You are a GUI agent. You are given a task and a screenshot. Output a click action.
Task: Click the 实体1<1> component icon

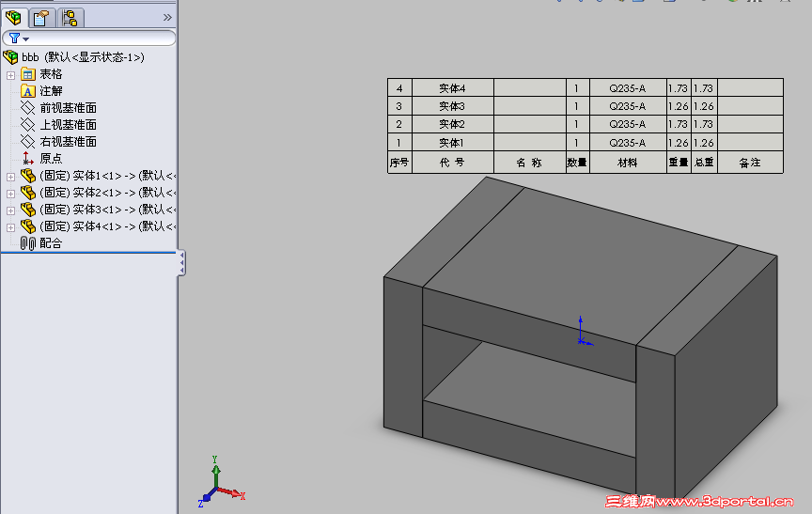click(x=28, y=176)
